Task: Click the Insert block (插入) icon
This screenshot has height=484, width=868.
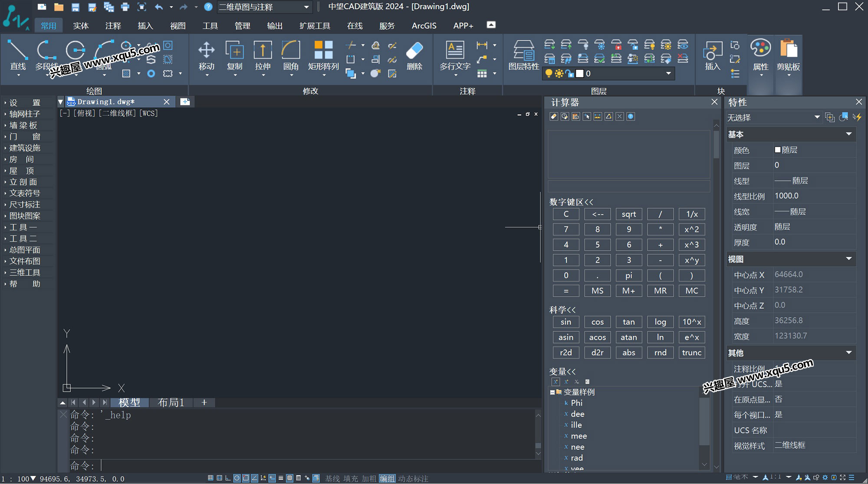Action: [x=713, y=55]
